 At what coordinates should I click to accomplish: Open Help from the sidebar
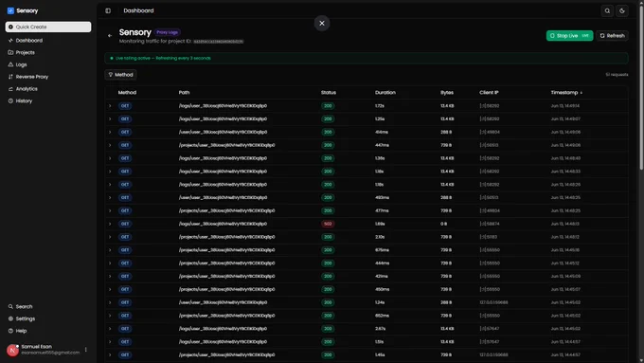21,331
